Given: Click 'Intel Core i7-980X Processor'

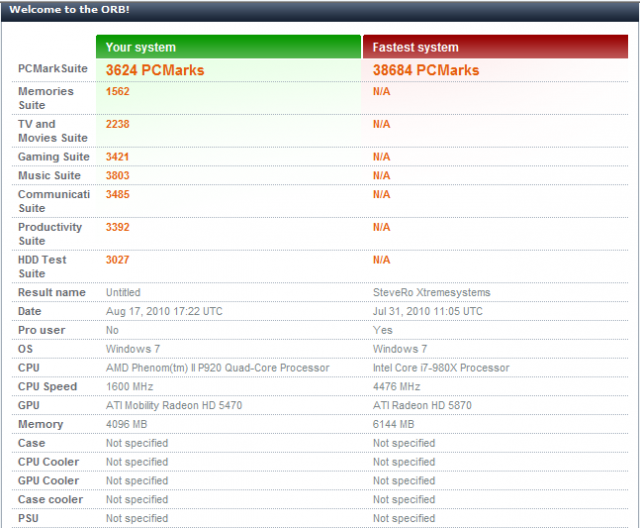Looking at the screenshot, I should click(441, 368).
